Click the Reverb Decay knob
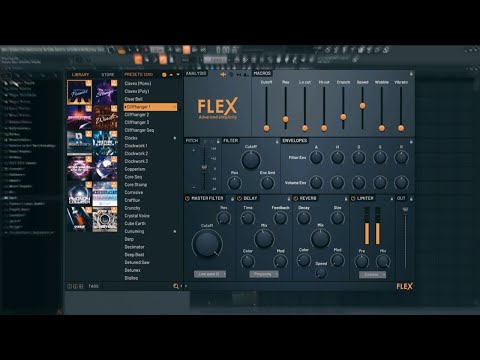Viewport: 480px width, 360px height. [304, 218]
